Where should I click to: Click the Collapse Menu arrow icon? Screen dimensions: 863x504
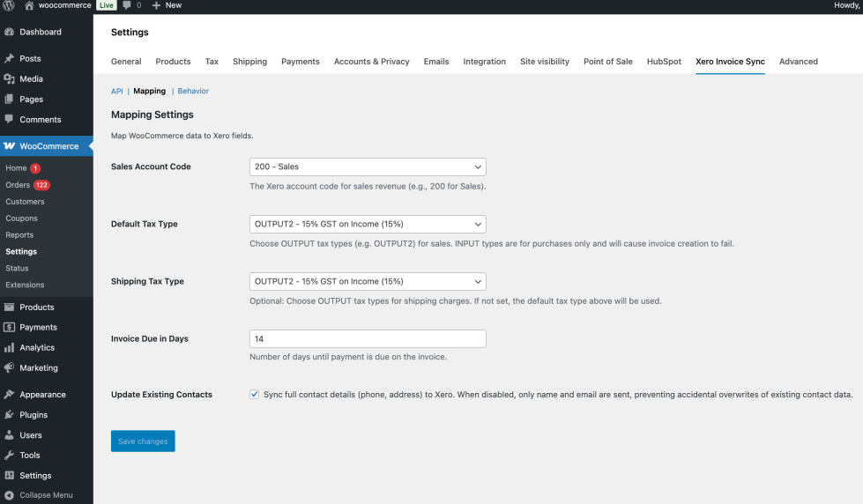pyautogui.click(x=10, y=495)
